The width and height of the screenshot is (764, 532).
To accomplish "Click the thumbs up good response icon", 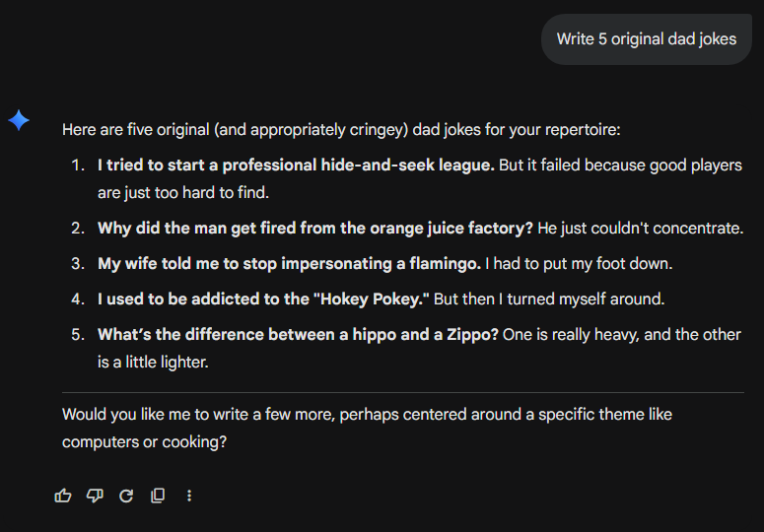I will [x=63, y=496].
